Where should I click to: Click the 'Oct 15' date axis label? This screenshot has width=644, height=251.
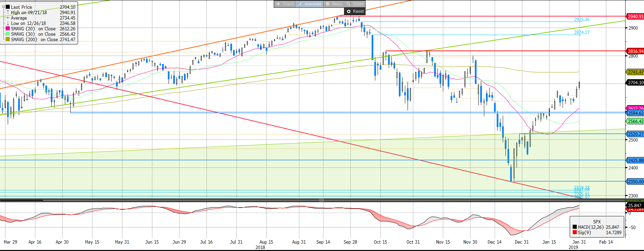point(380,242)
